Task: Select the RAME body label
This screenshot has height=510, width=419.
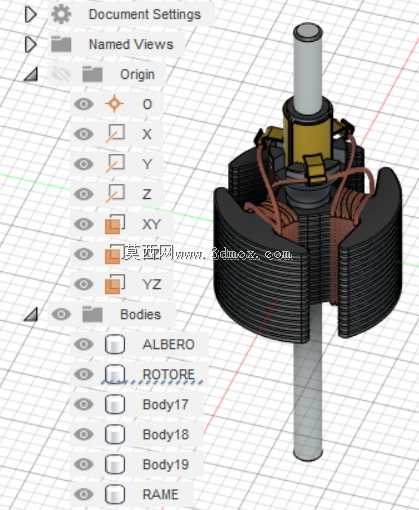Action: pyautogui.click(x=160, y=494)
